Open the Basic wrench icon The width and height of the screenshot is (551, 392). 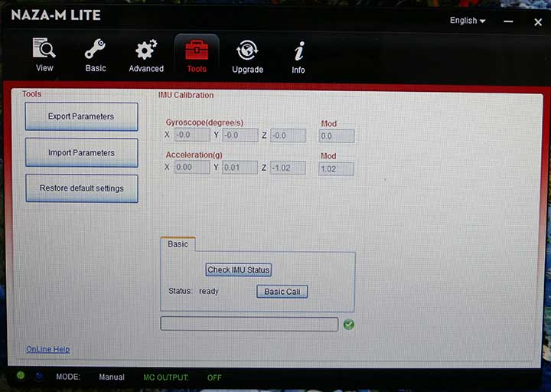click(96, 50)
